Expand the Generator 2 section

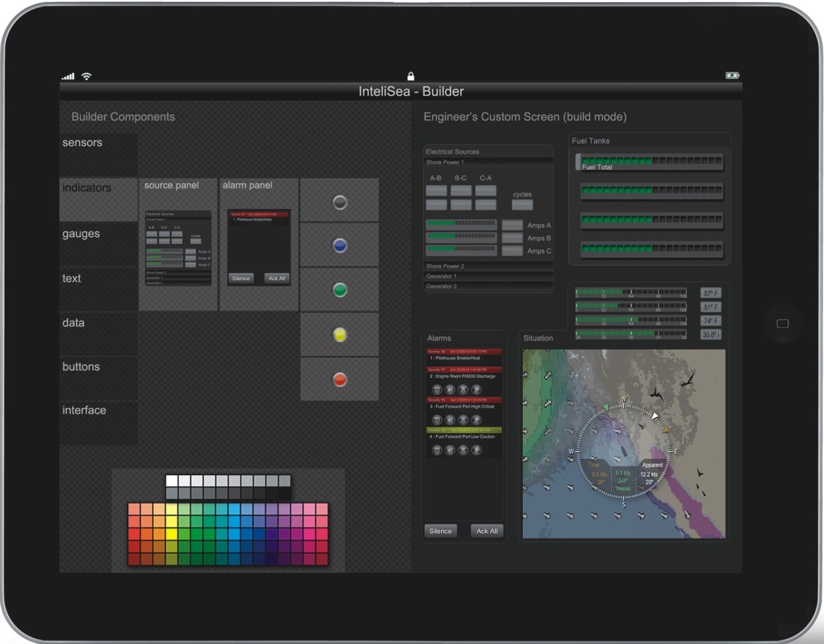488,287
